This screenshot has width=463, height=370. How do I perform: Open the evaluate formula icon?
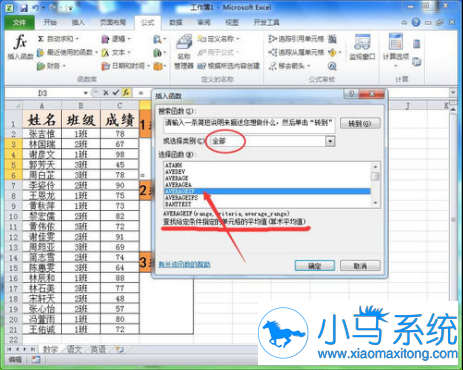(x=332, y=66)
